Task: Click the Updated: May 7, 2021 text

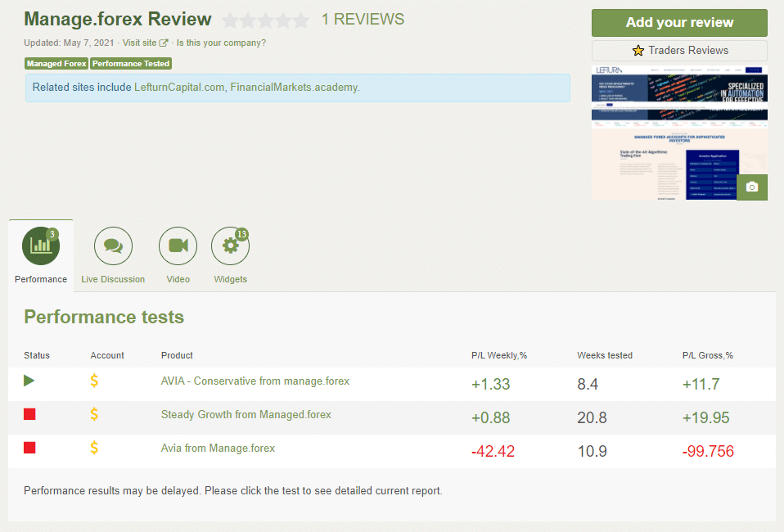Action: pyautogui.click(x=69, y=43)
